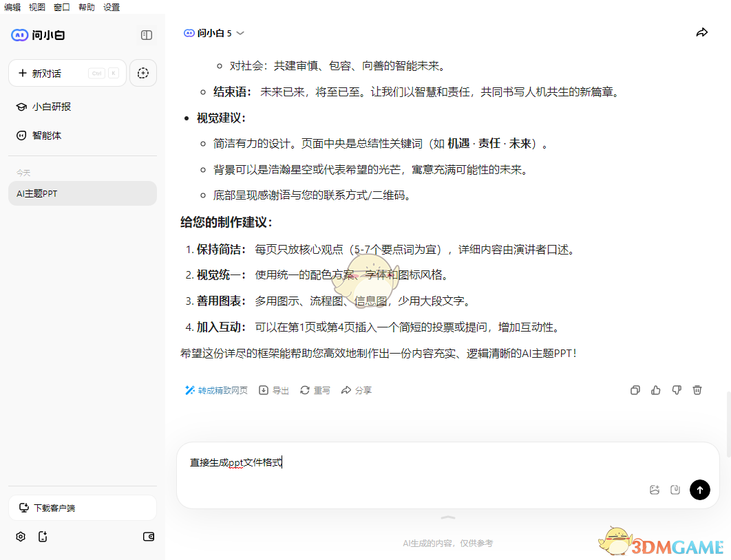Open the 设置 menu in menu bar
Image resolution: width=731 pixels, height=560 pixels.
click(x=111, y=8)
